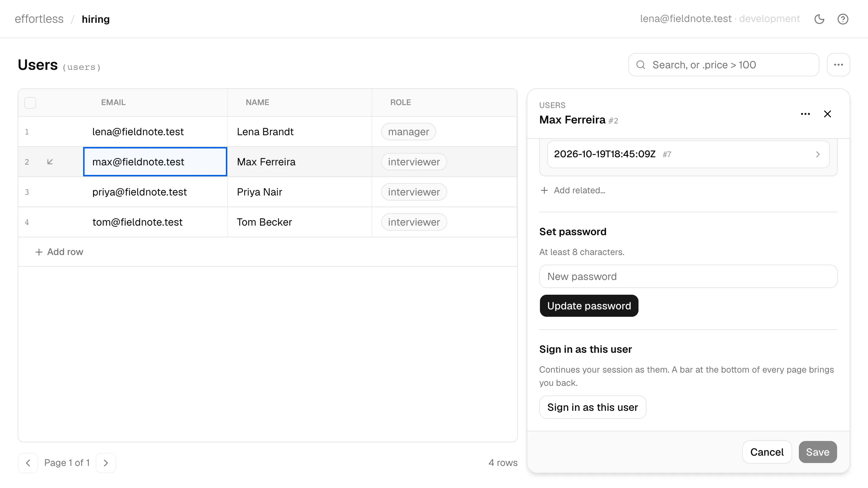
Task: Select the Lena Brandt name cell
Action: [x=299, y=132]
